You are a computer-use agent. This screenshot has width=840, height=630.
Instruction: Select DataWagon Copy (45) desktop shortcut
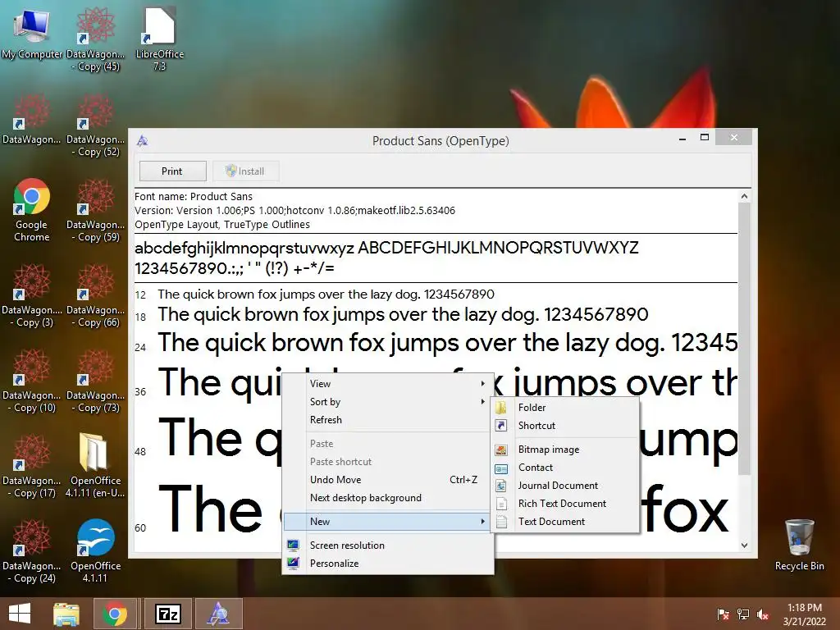tap(96, 39)
